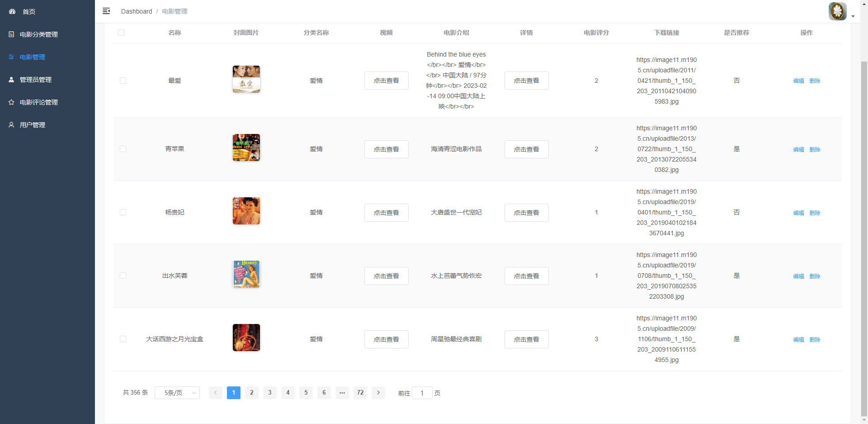
Task: Open the 最爱 movie cover thumbnail
Action: coord(246,80)
